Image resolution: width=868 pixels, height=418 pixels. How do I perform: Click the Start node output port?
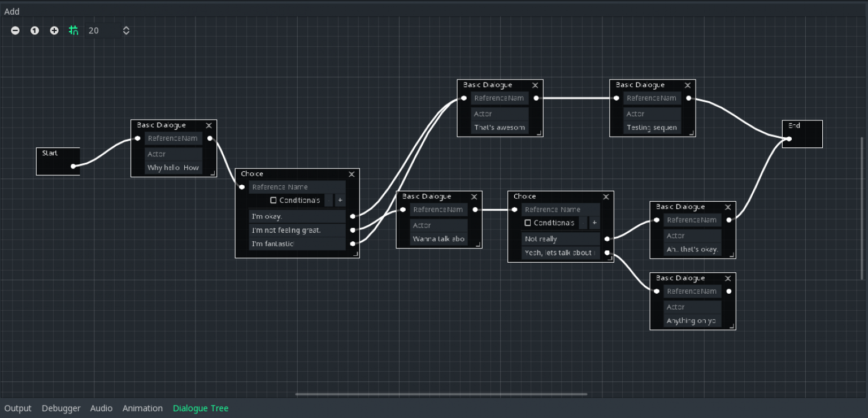click(x=73, y=166)
